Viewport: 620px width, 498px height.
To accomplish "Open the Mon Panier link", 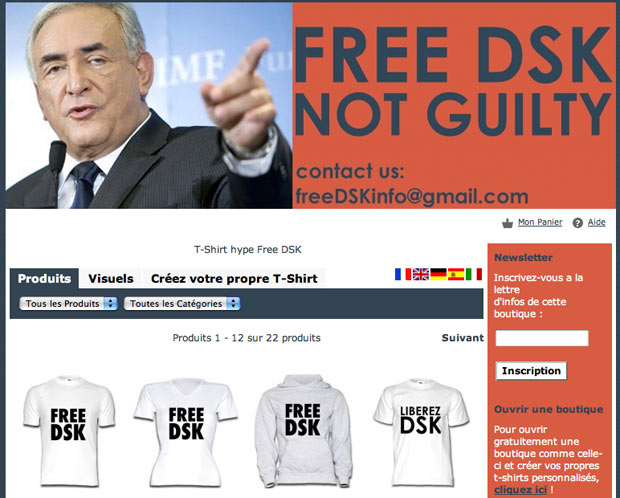I will coord(540,222).
